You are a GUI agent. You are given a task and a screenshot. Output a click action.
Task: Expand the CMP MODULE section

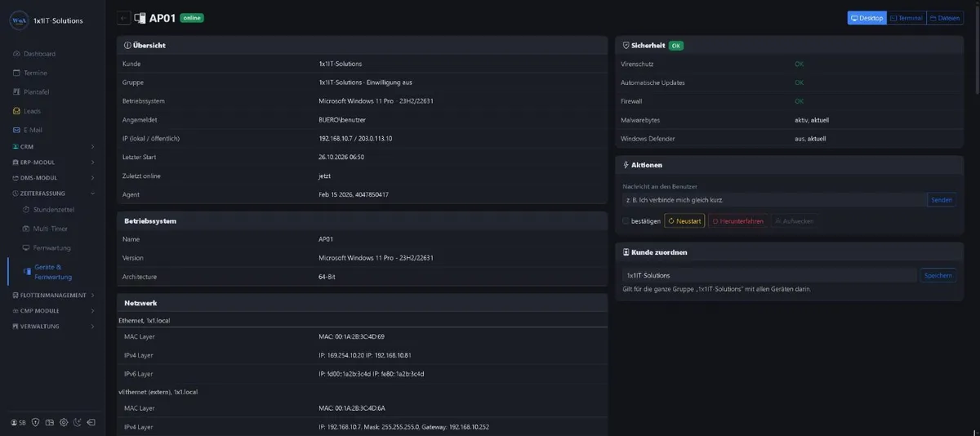click(53, 310)
